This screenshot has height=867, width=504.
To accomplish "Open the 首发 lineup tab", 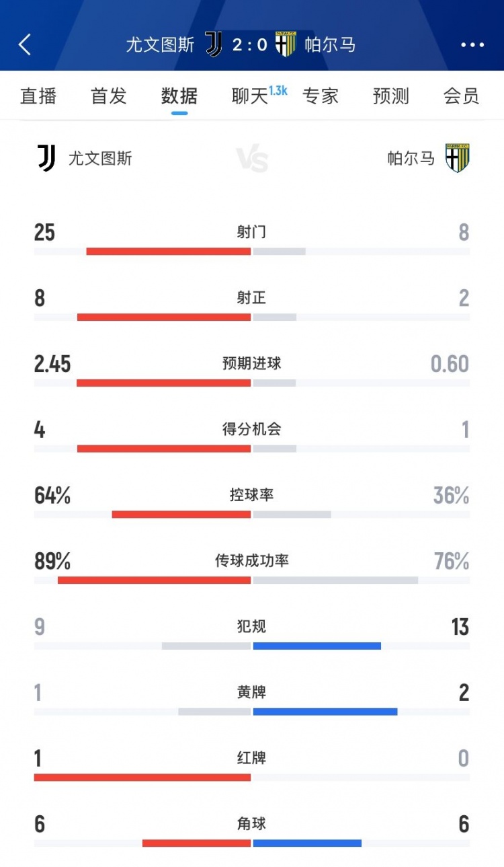I will click(x=109, y=96).
